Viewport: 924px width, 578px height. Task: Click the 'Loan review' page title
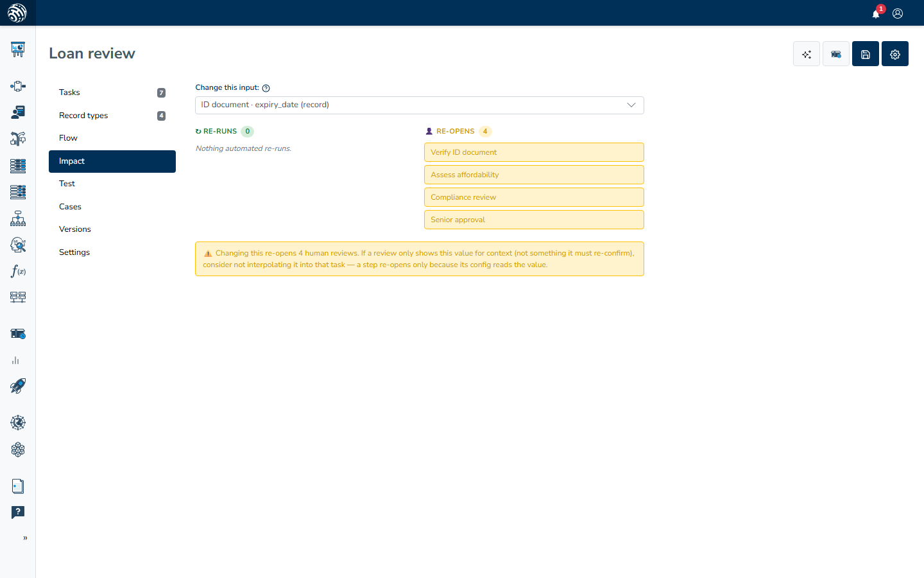(92, 53)
